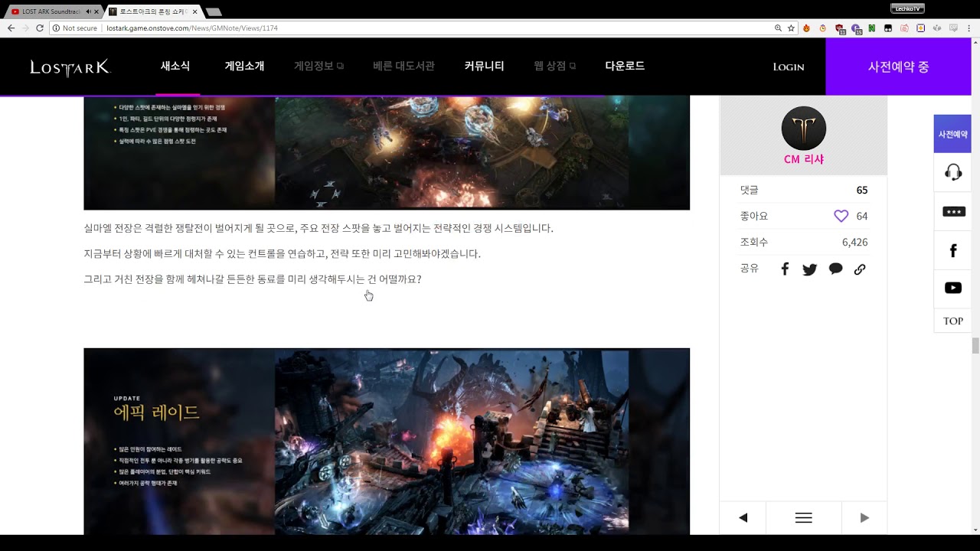Click the CM 리샤 profile avatar
This screenshot has width=980, height=551.
804,128
